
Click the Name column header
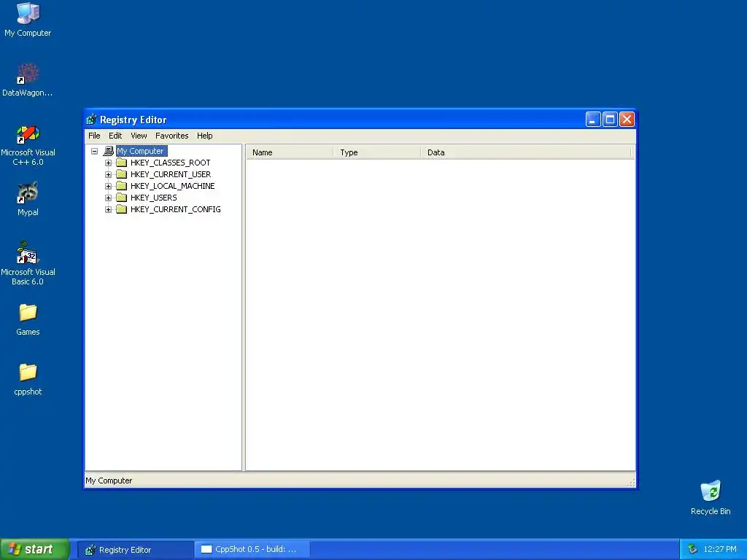289,152
